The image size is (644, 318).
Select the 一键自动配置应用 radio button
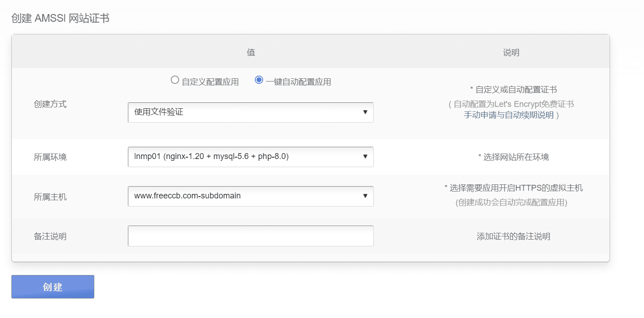(x=259, y=80)
